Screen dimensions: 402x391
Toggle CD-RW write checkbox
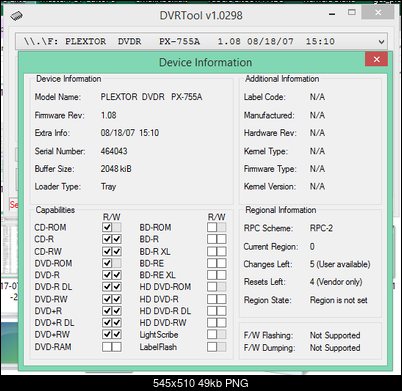tap(117, 251)
